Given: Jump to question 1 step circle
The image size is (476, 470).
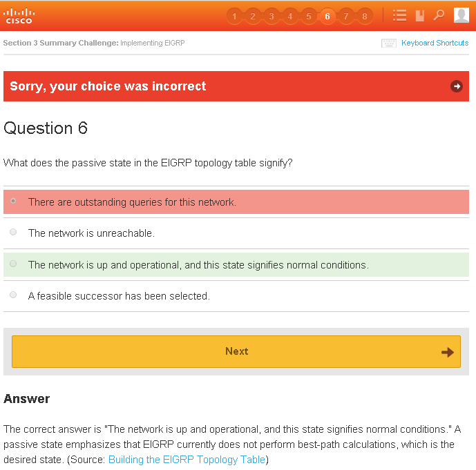Looking at the screenshot, I should 234,16.
